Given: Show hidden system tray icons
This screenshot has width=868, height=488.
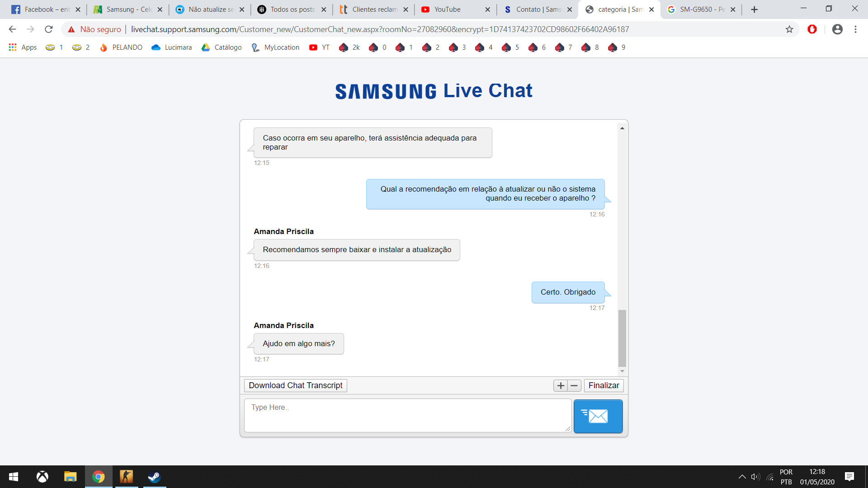Looking at the screenshot, I should click(742, 477).
